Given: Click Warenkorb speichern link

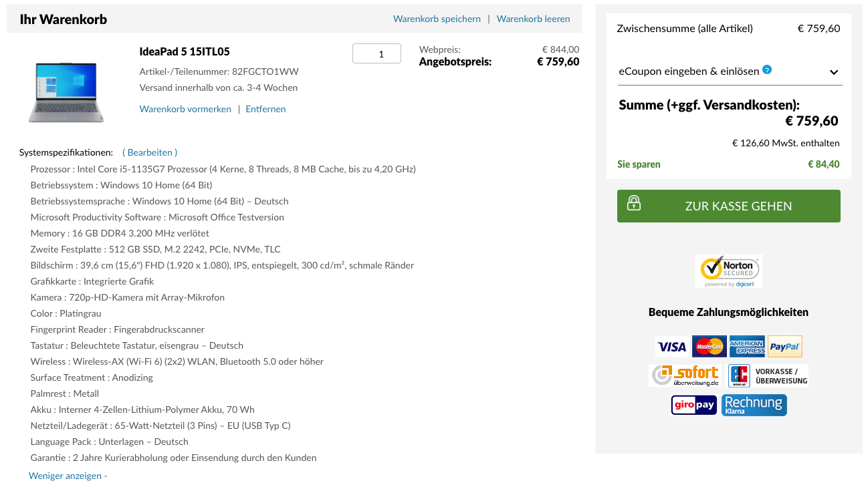Looking at the screenshot, I should tap(437, 19).
